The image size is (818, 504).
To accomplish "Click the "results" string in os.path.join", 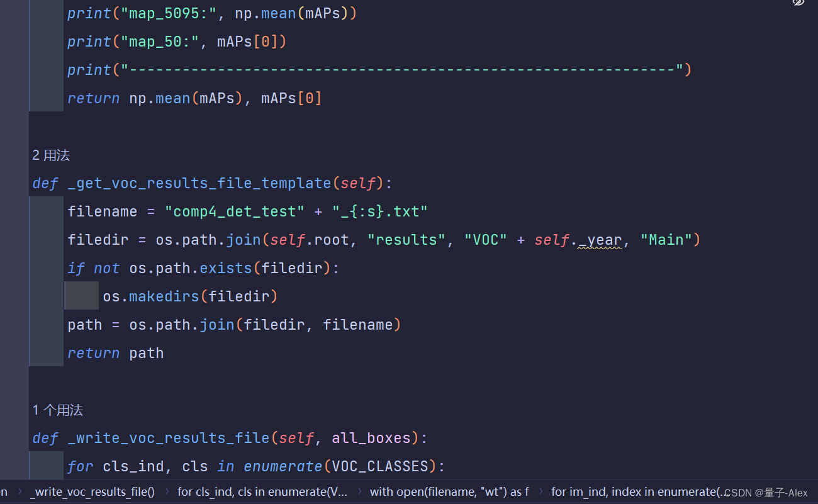I will [x=406, y=240].
